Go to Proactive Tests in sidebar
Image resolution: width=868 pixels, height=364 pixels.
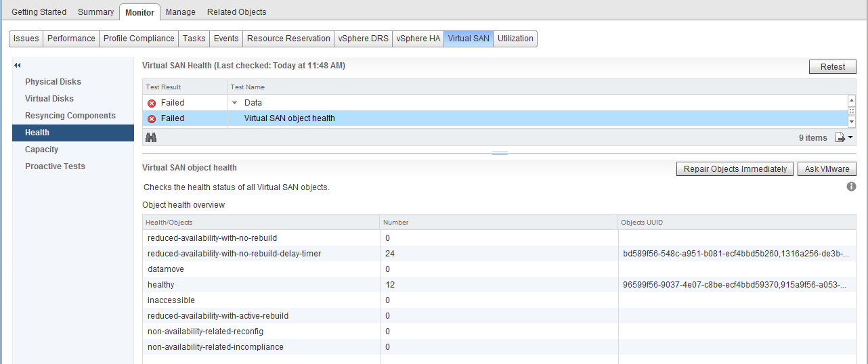point(55,166)
